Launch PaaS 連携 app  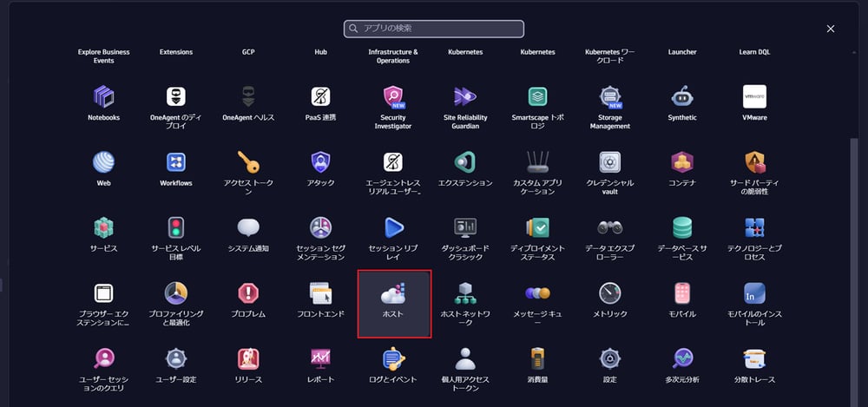[x=320, y=105]
